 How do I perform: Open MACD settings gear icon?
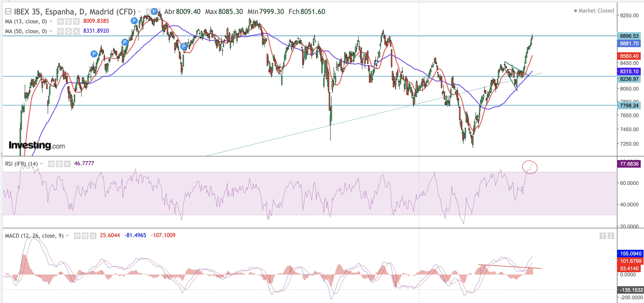click(85, 236)
